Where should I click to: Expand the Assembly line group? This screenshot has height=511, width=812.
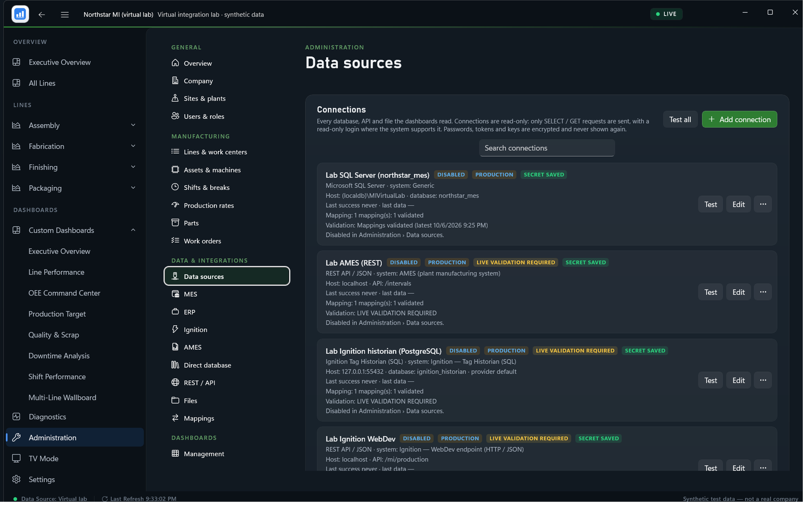pos(133,125)
